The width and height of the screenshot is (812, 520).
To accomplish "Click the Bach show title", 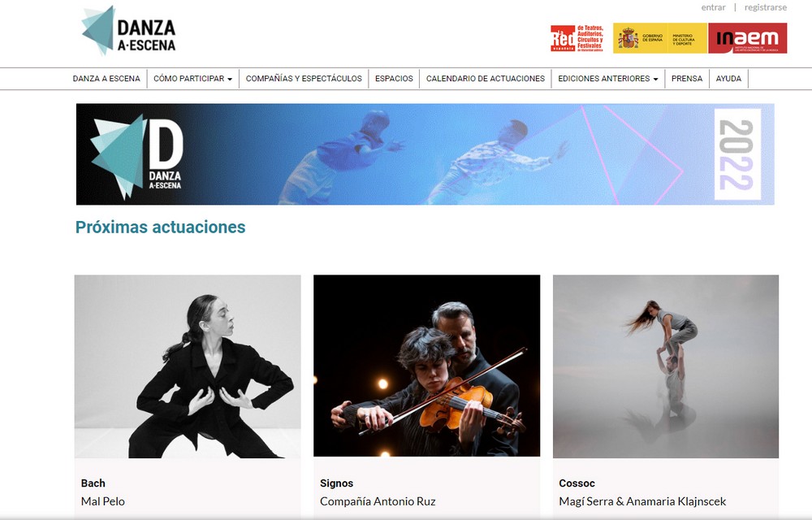I will (x=93, y=483).
